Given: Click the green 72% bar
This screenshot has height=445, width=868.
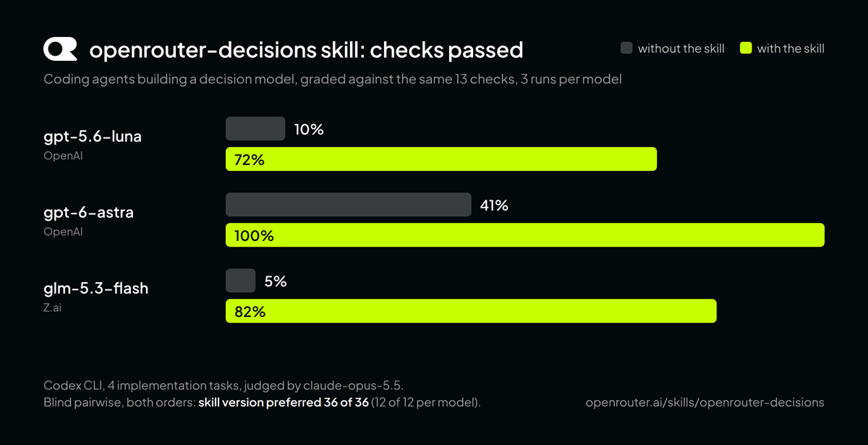Looking at the screenshot, I should 441,159.
